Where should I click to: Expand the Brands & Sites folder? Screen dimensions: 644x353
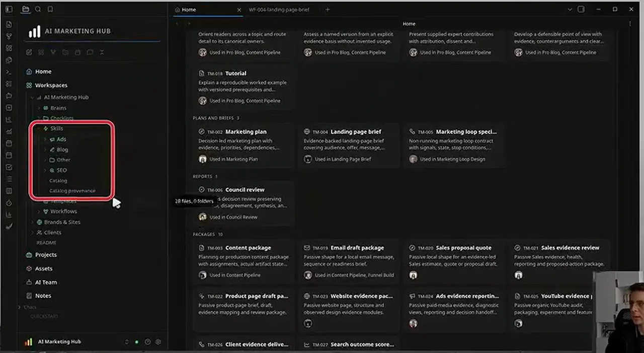(33, 222)
